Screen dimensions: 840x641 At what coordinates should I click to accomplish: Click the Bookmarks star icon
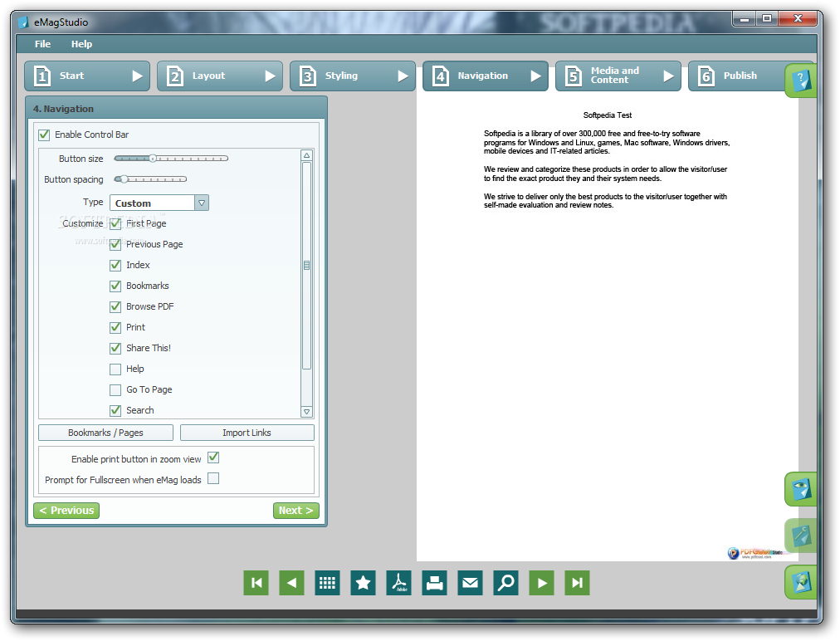coord(364,583)
